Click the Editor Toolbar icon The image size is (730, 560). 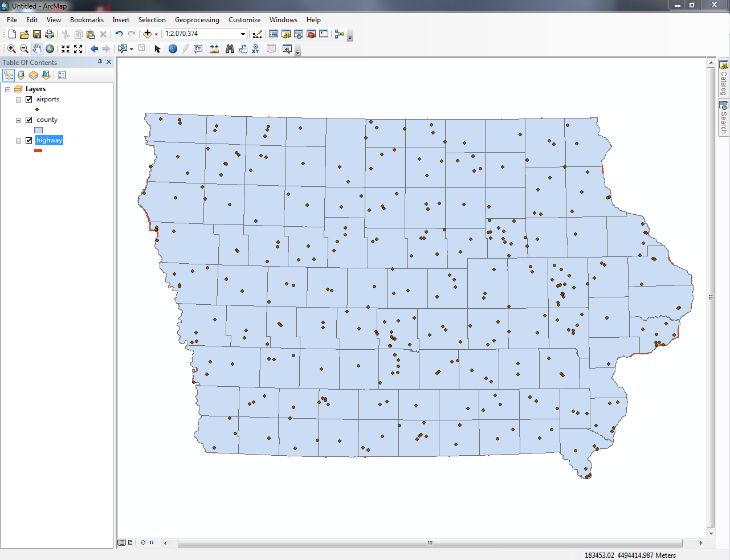pyautogui.click(x=257, y=34)
